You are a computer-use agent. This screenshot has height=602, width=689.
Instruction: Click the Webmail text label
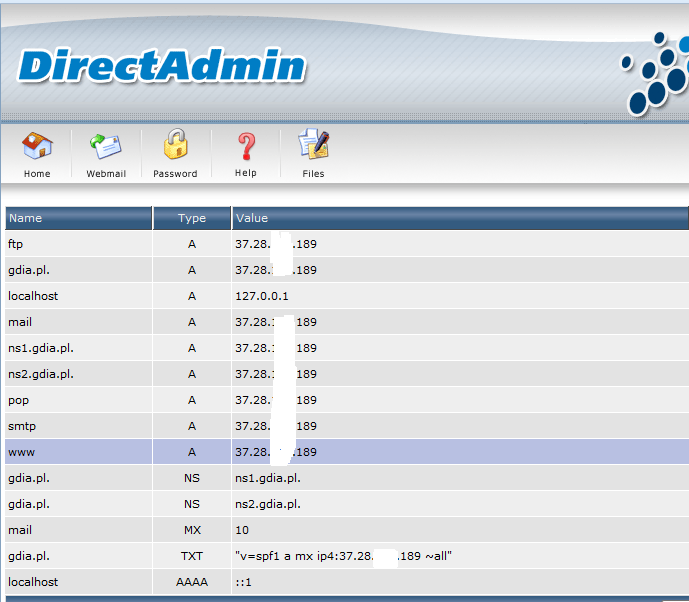106,174
